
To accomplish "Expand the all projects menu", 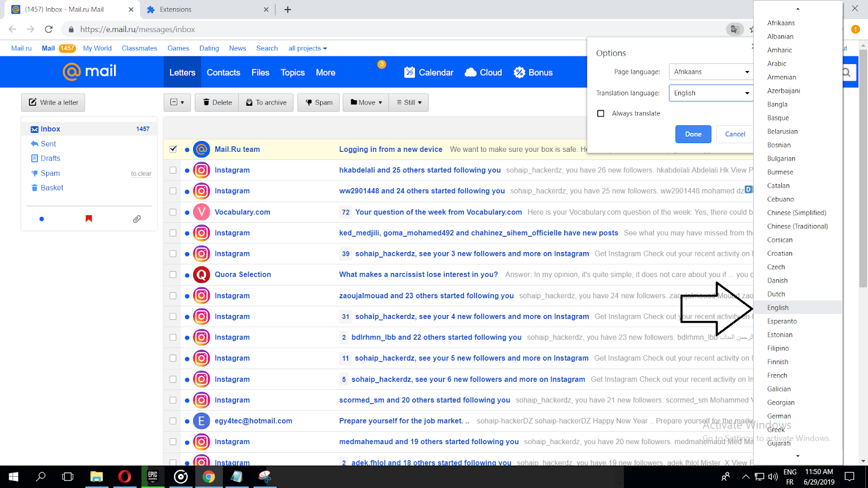I will coord(308,48).
